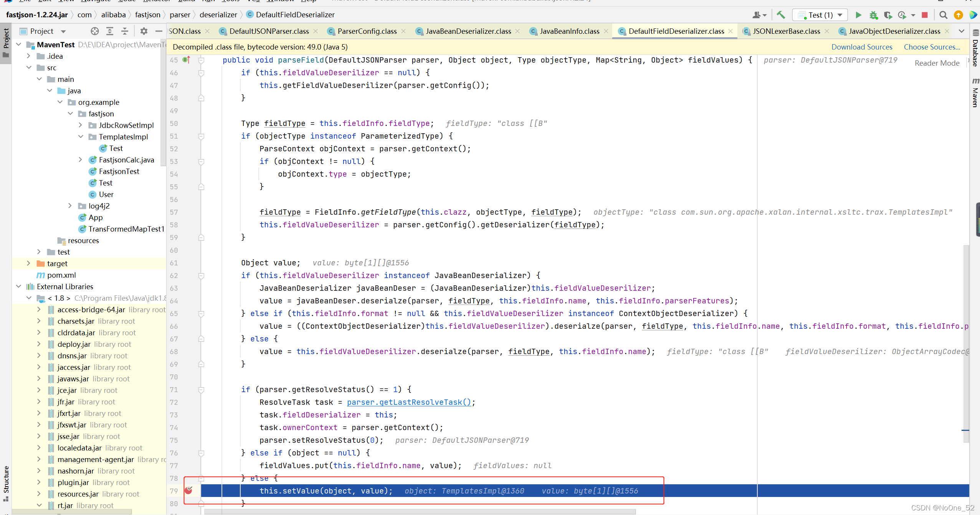This screenshot has height=515, width=980.
Task: Toggle breakpoint on line 79
Action: point(188,490)
